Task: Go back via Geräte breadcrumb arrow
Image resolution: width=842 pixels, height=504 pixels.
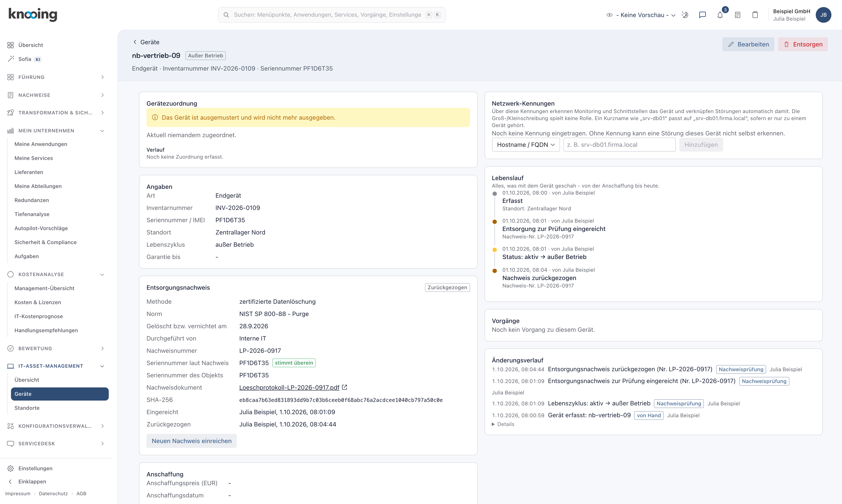Action: pyautogui.click(x=135, y=42)
